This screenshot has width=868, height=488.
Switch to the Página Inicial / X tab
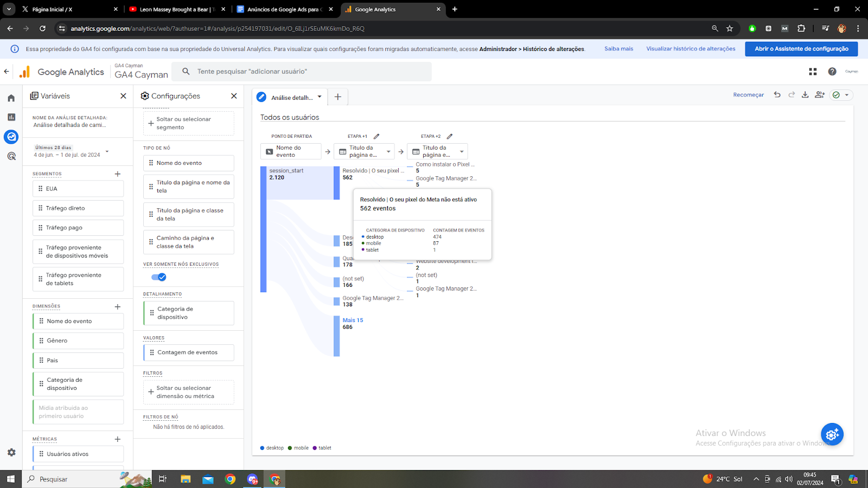(x=69, y=9)
